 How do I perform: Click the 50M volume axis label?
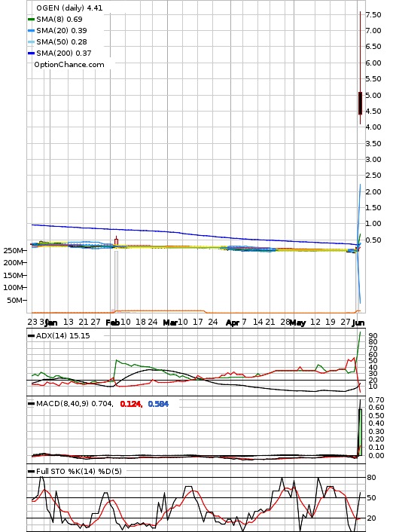[x=15, y=300]
